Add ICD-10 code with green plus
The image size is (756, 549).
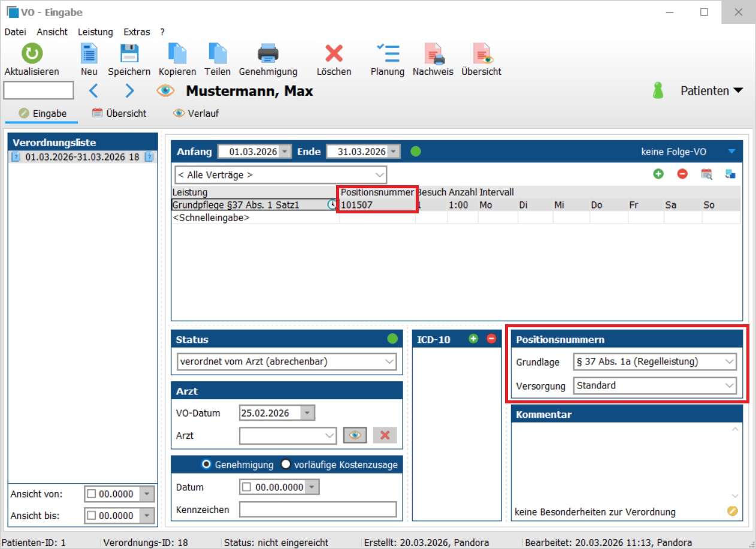tap(473, 339)
